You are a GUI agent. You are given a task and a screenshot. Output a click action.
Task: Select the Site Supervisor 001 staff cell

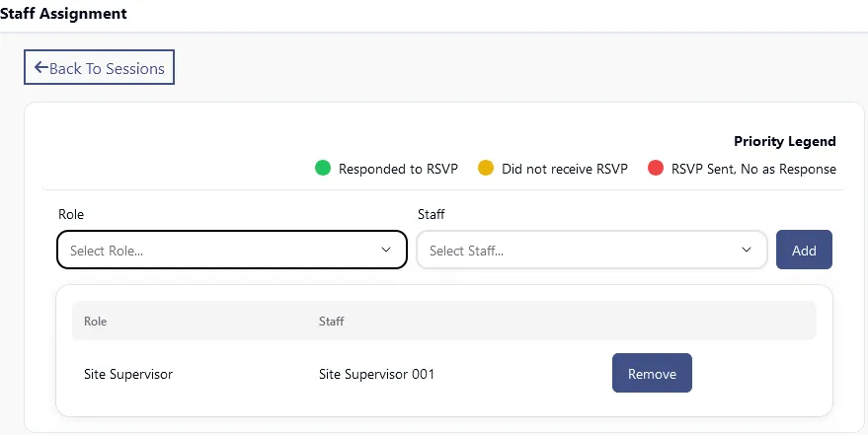click(x=376, y=375)
